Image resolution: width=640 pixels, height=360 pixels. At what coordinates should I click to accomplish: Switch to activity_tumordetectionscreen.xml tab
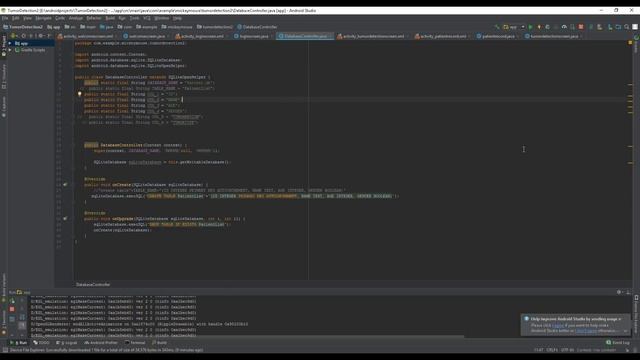[373, 36]
